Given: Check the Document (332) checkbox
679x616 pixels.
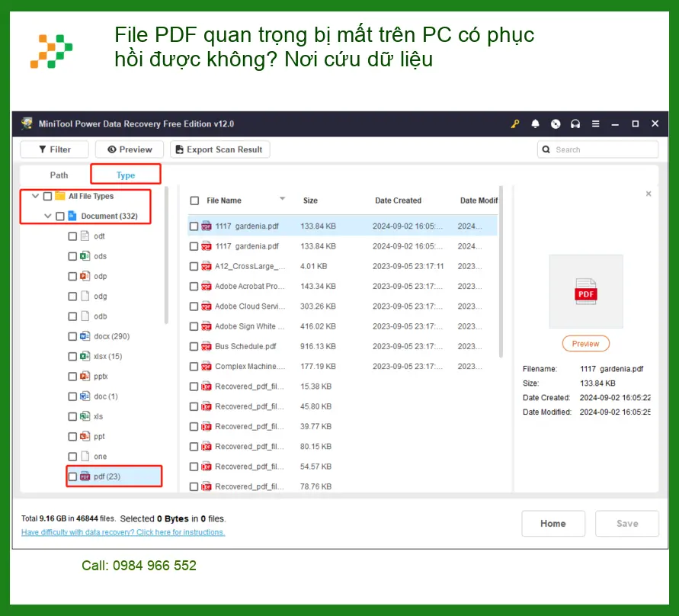Looking at the screenshot, I should [60, 217].
